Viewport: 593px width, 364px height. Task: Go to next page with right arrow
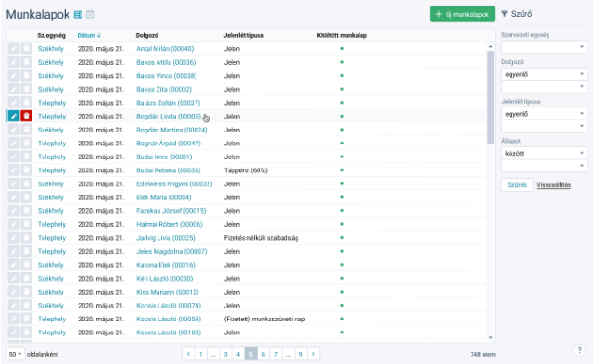pyautogui.click(x=313, y=354)
